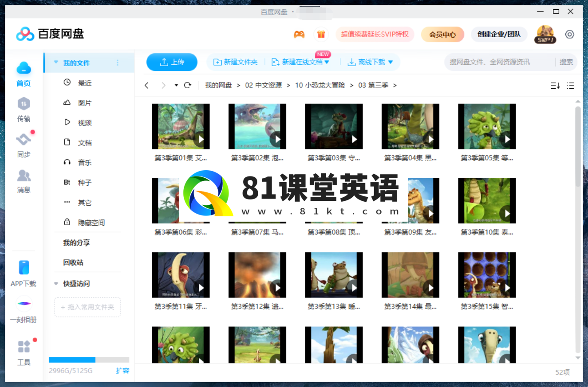Click file name 第3季第06集 彩...

coord(181,232)
